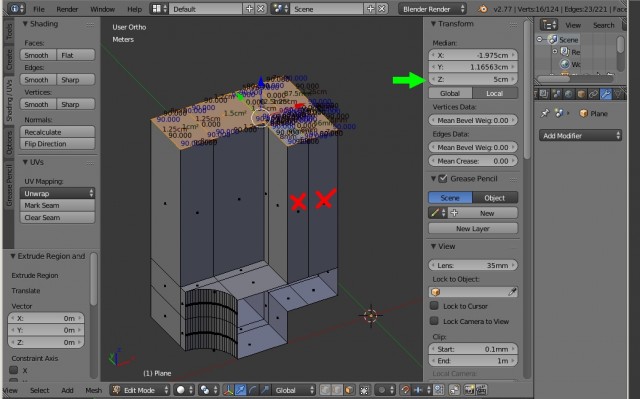This screenshot has height=399, width=640.
Task: Open the Unwrap dropdown
Action: point(57,193)
